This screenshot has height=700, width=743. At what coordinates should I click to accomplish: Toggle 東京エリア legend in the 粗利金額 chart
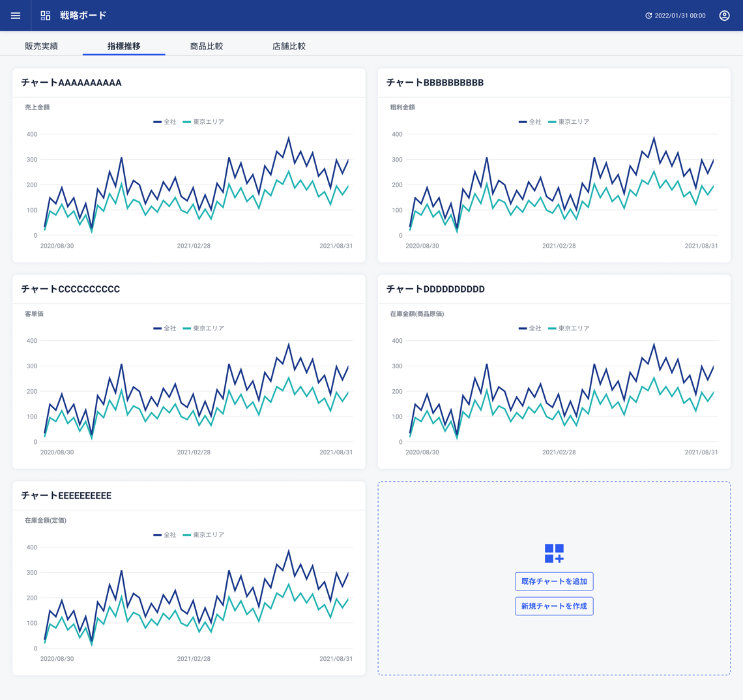568,122
